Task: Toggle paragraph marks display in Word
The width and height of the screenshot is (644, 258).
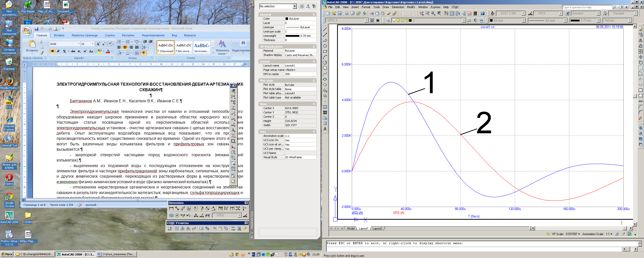Action: (x=143, y=53)
